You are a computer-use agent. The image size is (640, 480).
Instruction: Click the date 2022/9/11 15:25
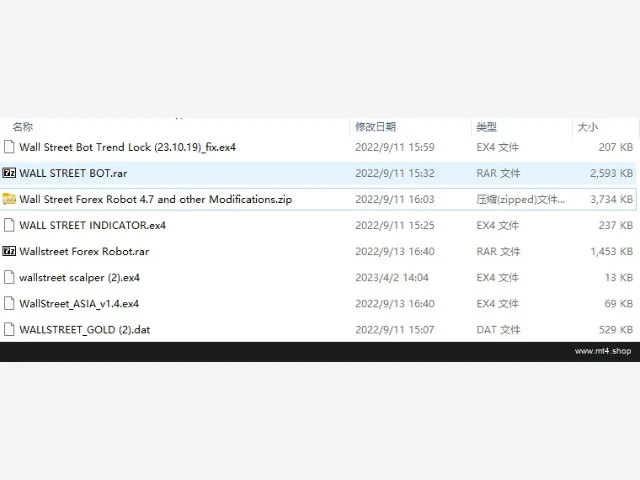395,225
